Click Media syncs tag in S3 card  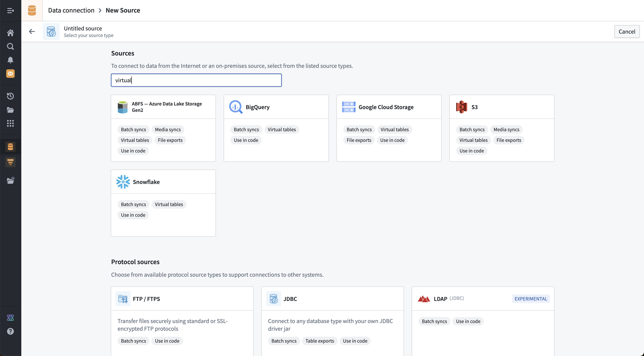point(506,129)
